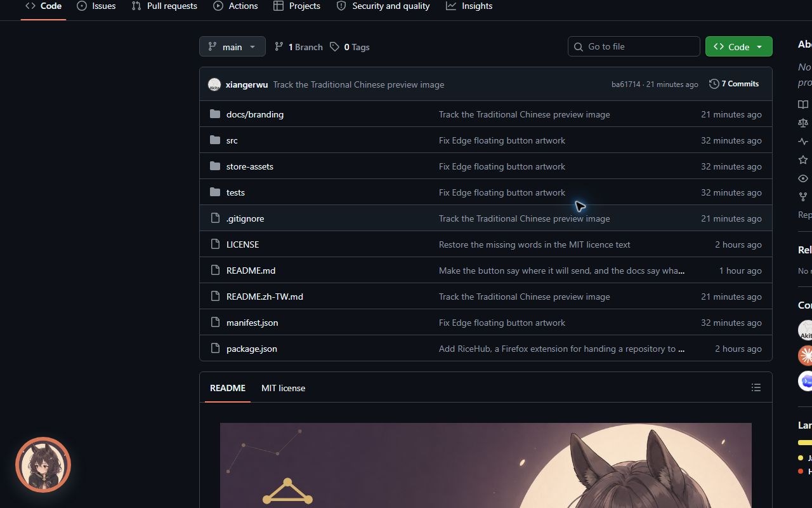The height and width of the screenshot is (508, 812).
Task: Open the README outline list icon
Action: tap(756, 387)
